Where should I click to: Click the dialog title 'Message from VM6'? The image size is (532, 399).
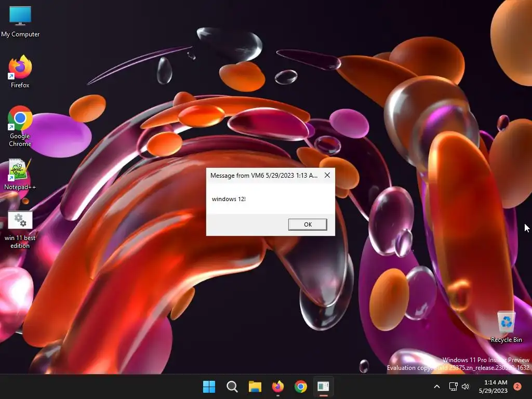tap(237, 176)
